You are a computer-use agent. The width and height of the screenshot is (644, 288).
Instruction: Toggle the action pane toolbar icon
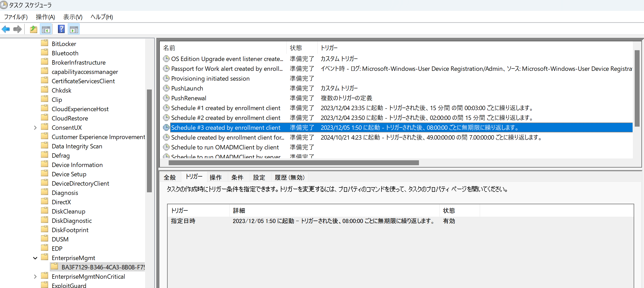click(74, 29)
